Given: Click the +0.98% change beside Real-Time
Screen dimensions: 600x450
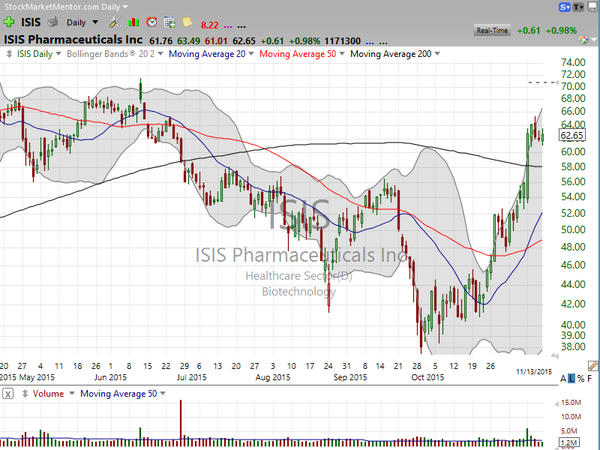Looking at the screenshot, I should pyautogui.click(x=561, y=31).
